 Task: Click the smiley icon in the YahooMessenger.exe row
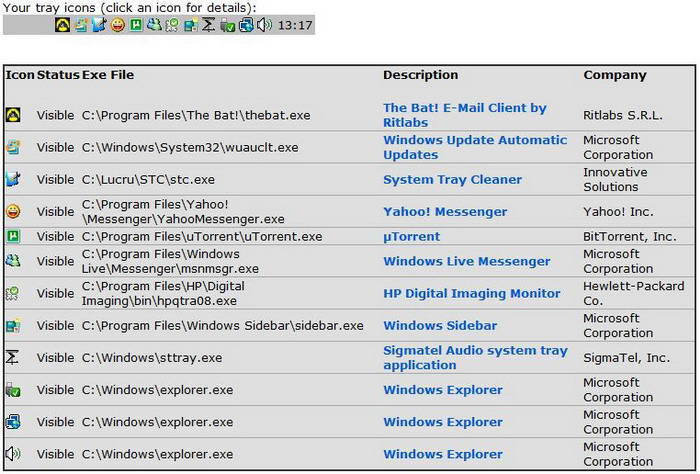13,212
